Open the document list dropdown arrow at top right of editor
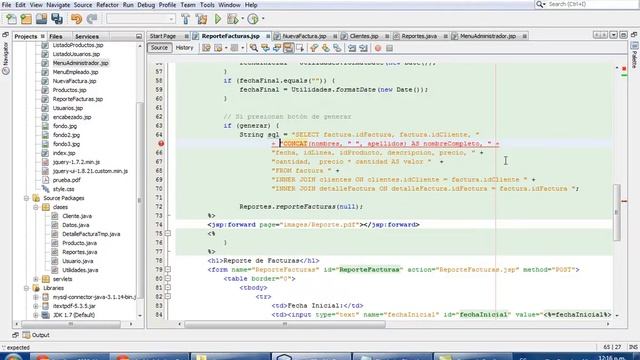Image resolution: width=640 pixels, height=360 pixels. coord(613,36)
